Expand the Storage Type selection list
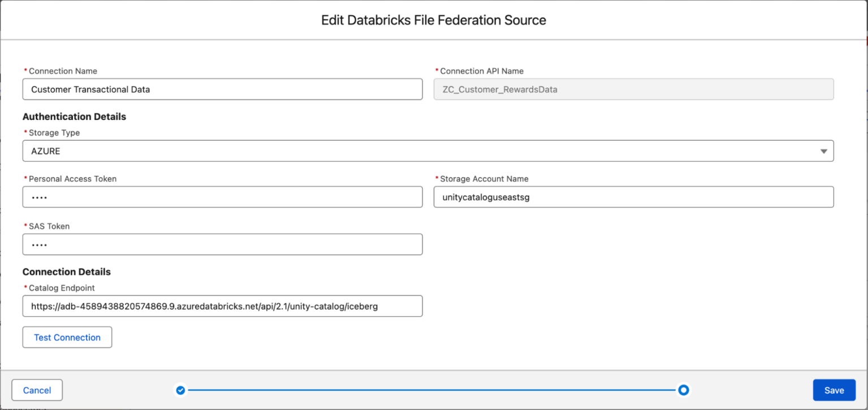This screenshot has height=410, width=868. click(824, 151)
